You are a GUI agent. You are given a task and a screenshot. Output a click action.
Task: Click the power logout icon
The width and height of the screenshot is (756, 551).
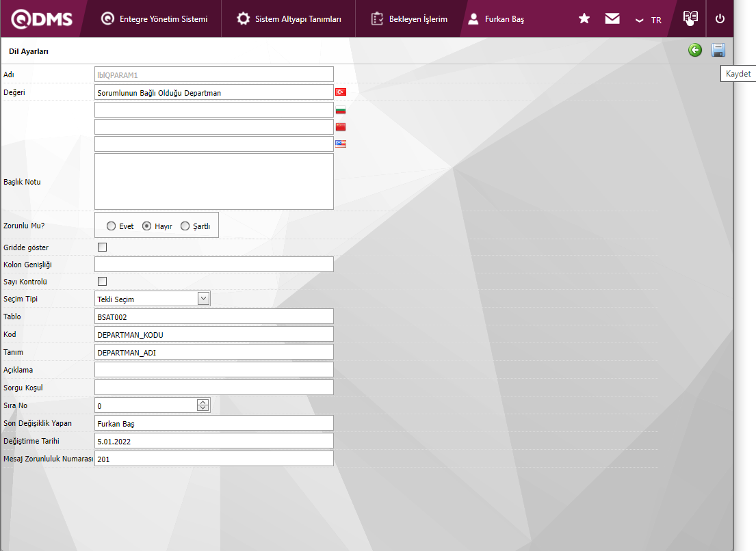(x=720, y=18)
